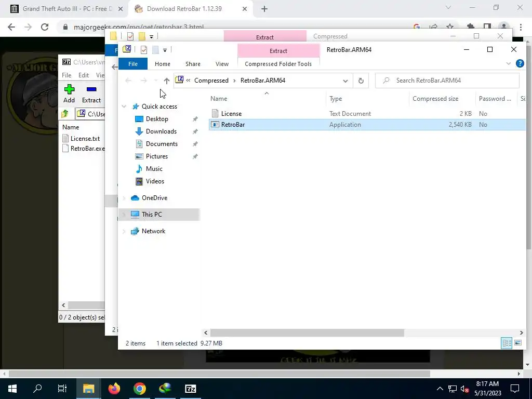Show hidden system tray icons
This screenshot has width=532, height=399.
[440, 389]
